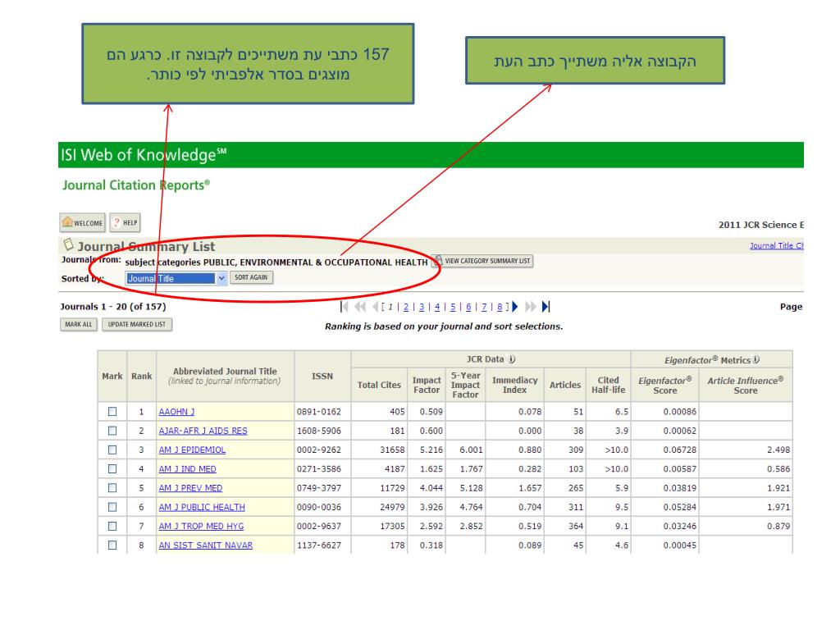
Task: Go to first page arrow icon
Action: click(344, 307)
